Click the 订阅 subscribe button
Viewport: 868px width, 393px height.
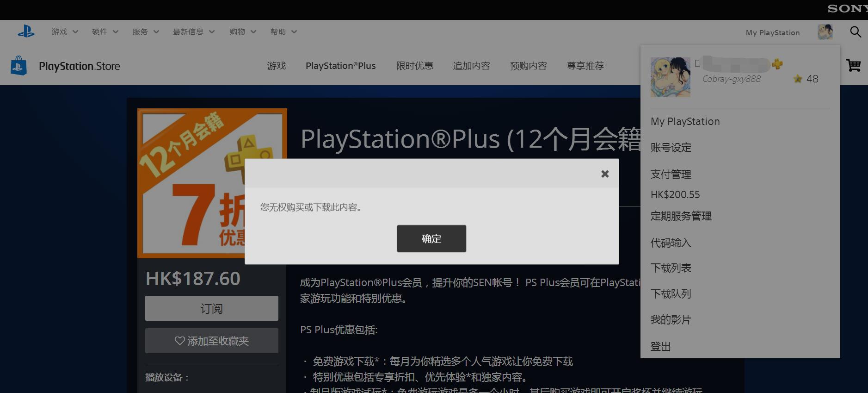click(211, 308)
